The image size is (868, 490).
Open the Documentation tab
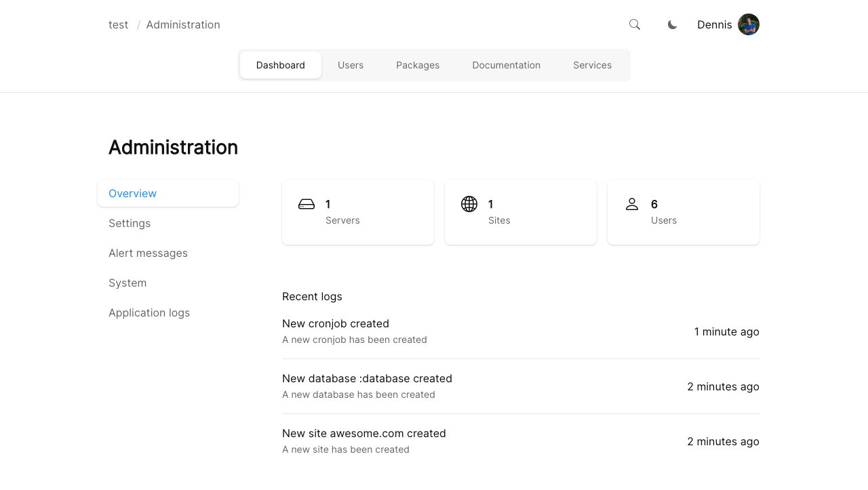tap(506, 65)
